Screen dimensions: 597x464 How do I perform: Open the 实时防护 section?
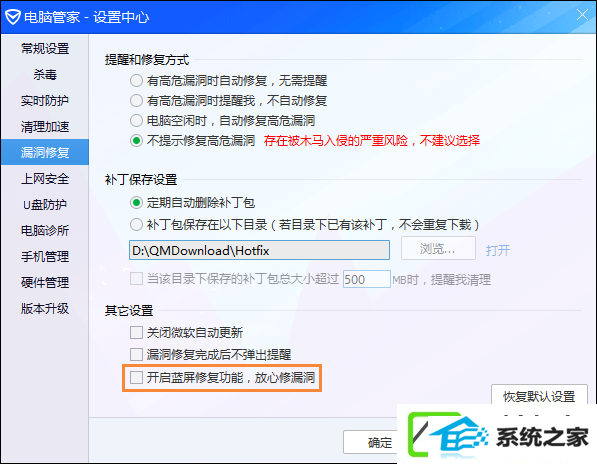pyautogui.click(x=45, y=100)
